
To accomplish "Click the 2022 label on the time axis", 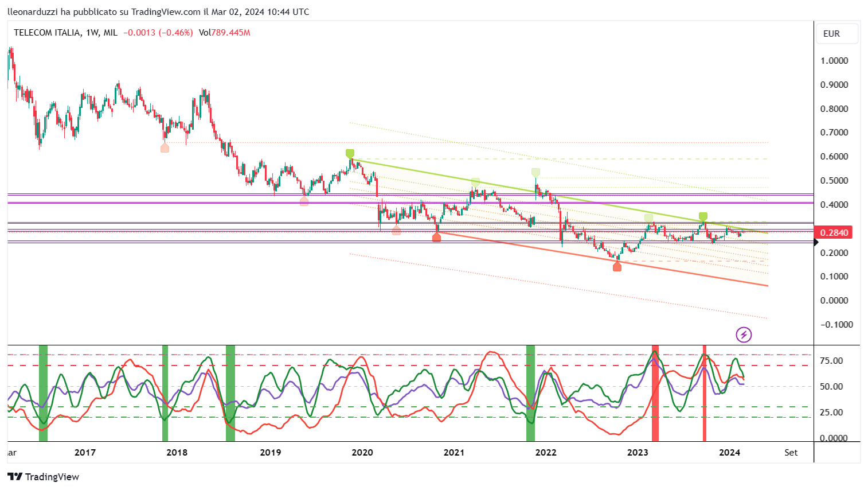I will point(546,453).
